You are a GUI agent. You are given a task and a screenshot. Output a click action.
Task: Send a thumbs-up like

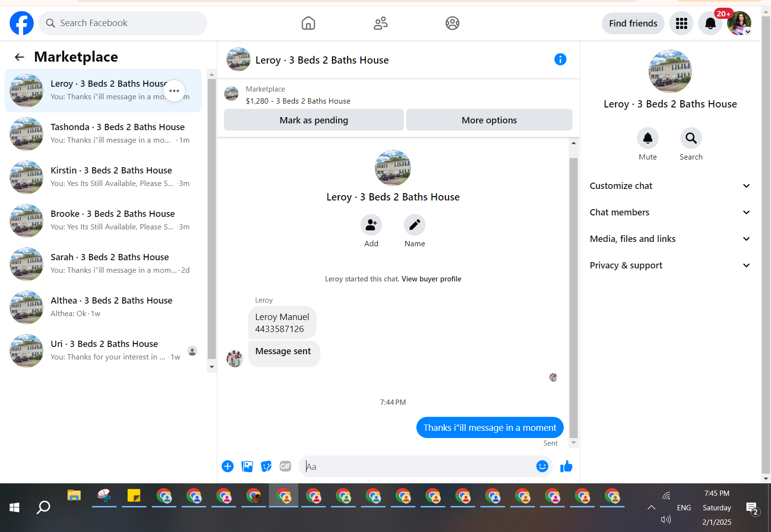coord(566,466)
